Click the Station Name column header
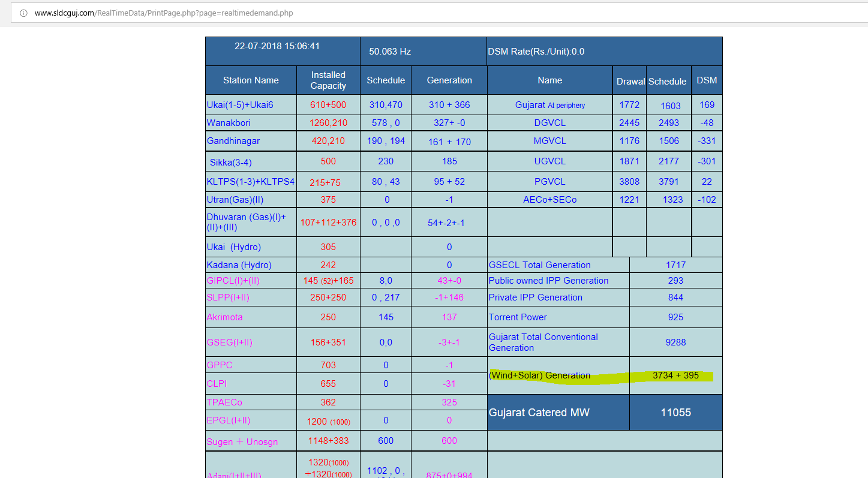The height and width of the screenshot is (478, 868). [251, 80]
